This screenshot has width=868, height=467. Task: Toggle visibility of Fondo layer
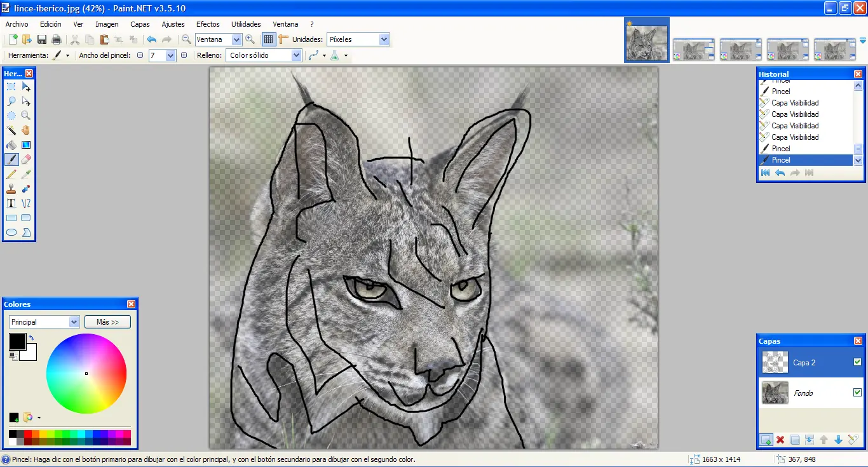click(x=858, y=393)
